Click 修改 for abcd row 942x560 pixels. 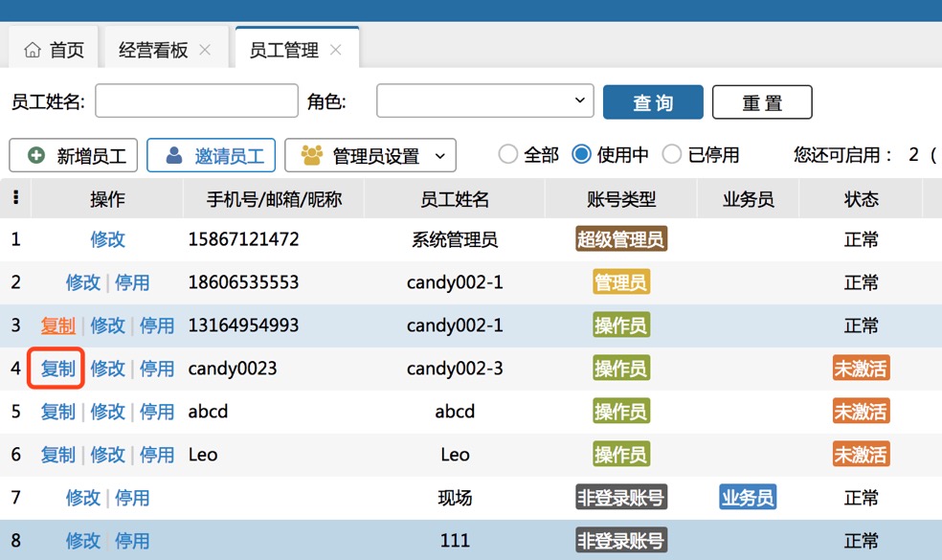tap(107, 412)
